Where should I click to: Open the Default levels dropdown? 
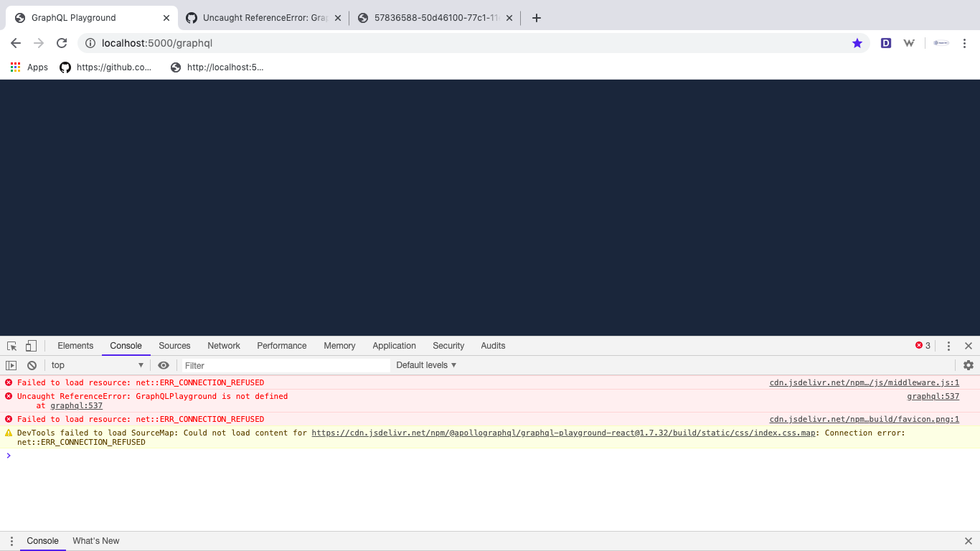point(426,365)
